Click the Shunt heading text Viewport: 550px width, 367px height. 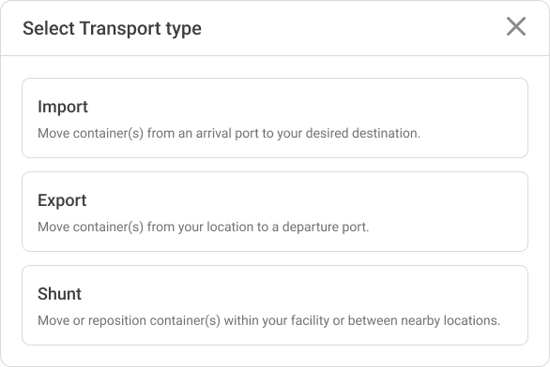(60, 294)
